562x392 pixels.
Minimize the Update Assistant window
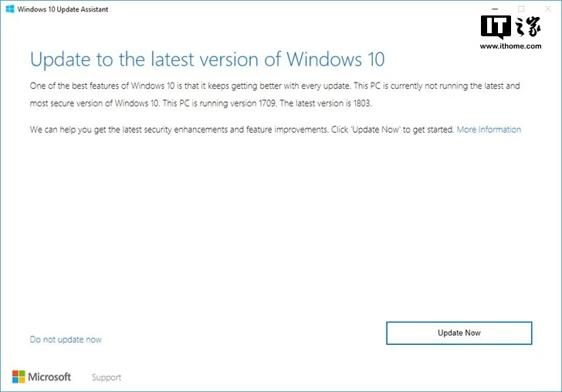pyautogui.click(x=495, y=9)
